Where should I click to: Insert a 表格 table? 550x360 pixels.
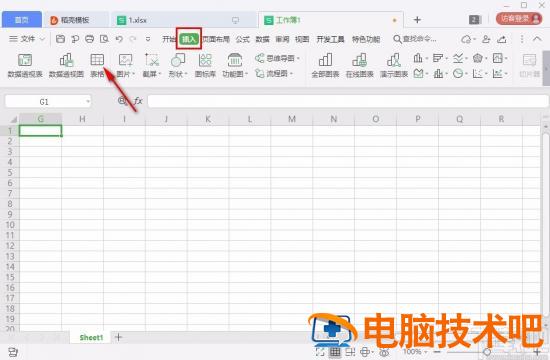point(97,65)
